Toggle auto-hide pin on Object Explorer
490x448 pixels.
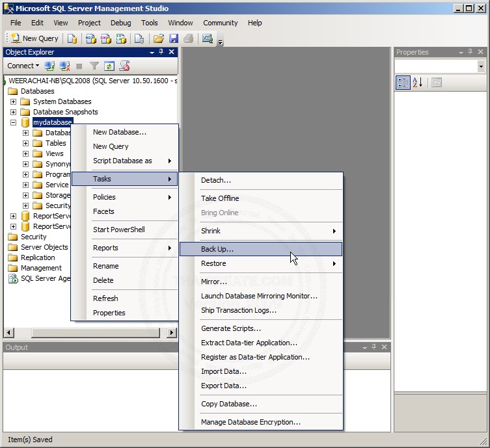(x=161, y=52)
